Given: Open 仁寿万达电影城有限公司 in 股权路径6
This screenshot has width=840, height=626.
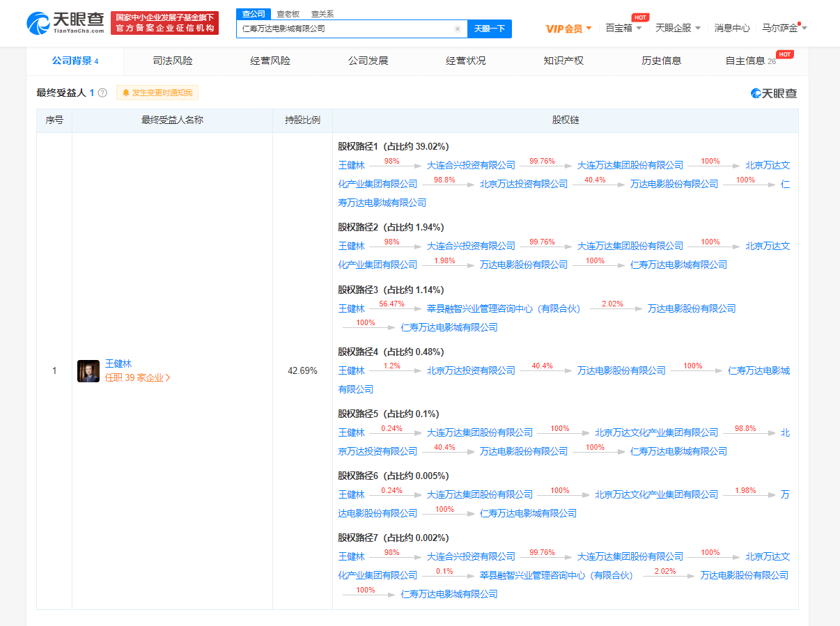Looking at the screenshot, I should click(x=528, y=514).
